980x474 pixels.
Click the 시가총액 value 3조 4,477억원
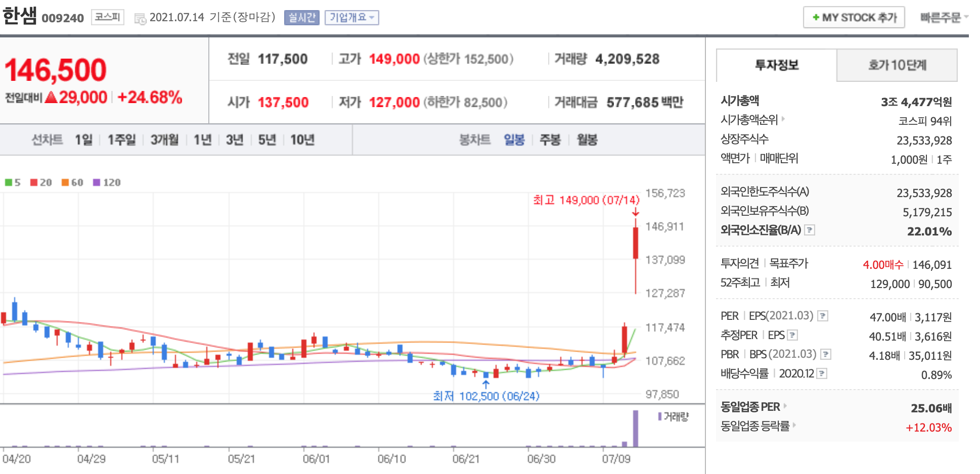(916, 102)
